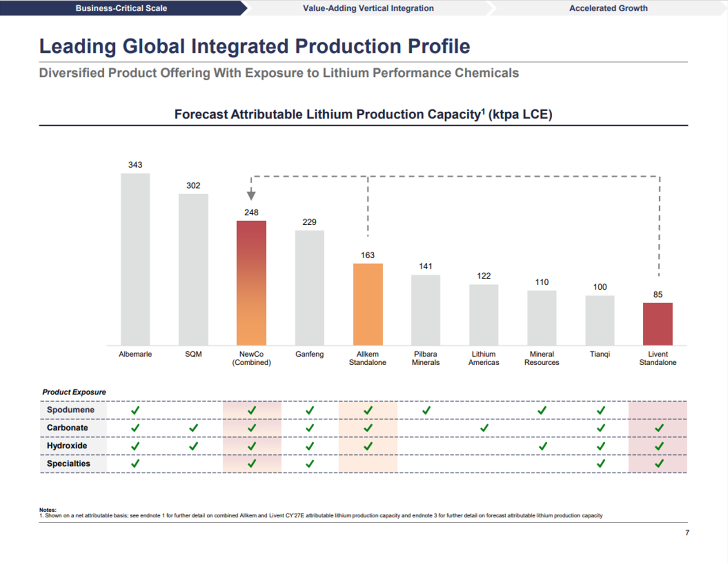Click the Business-Critical Scale tab

pos(121,8)
